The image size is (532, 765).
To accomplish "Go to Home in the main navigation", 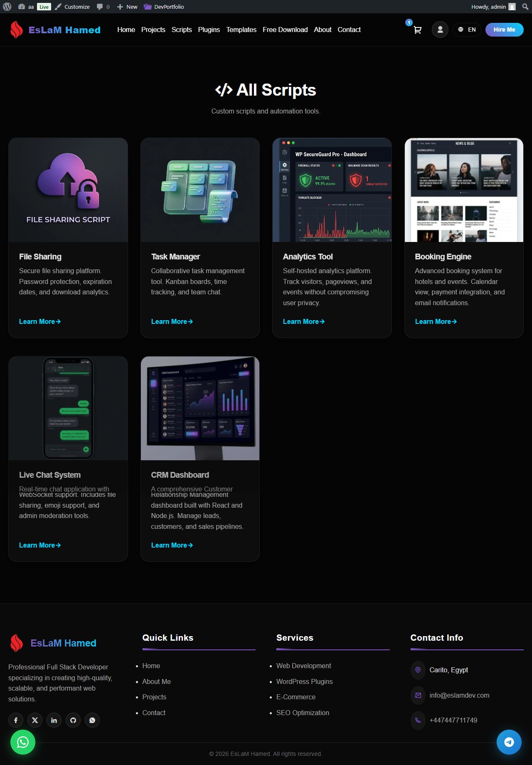I will tap(126, 30).
